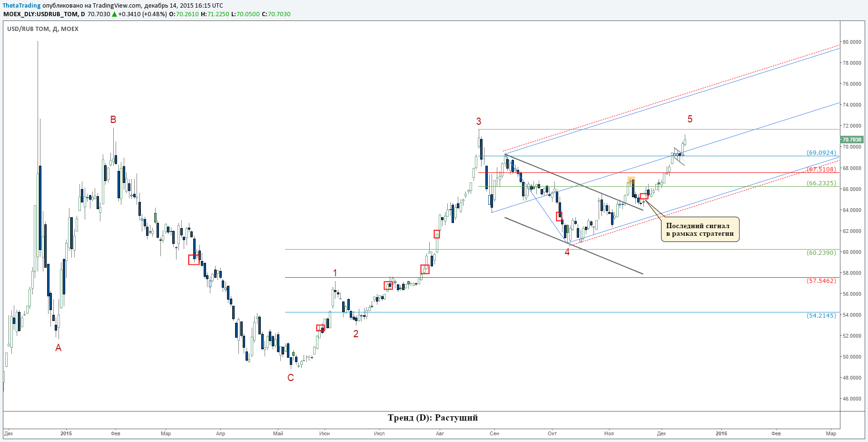Viewport: 868px width, 442px height.
Task: Click the Ноя label on time axis
Action: (x=609, y=433)
